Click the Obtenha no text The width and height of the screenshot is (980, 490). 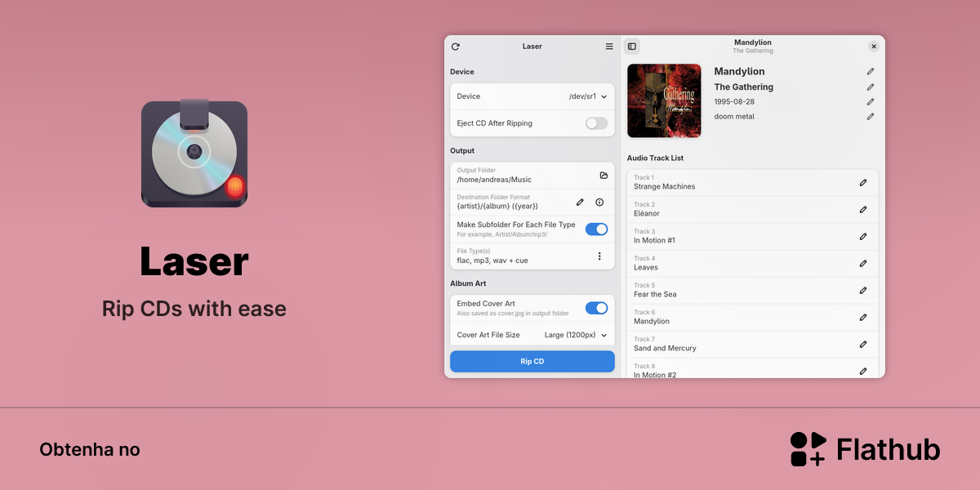90,450
